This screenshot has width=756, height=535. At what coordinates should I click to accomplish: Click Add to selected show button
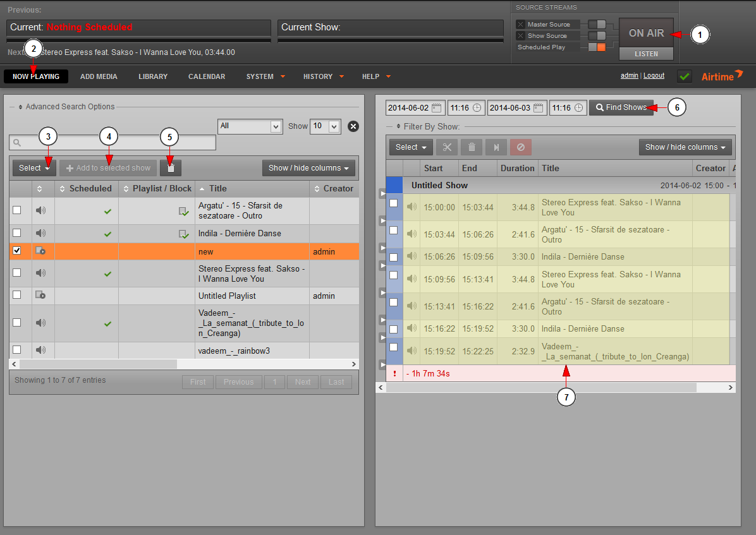pos(108,168)
